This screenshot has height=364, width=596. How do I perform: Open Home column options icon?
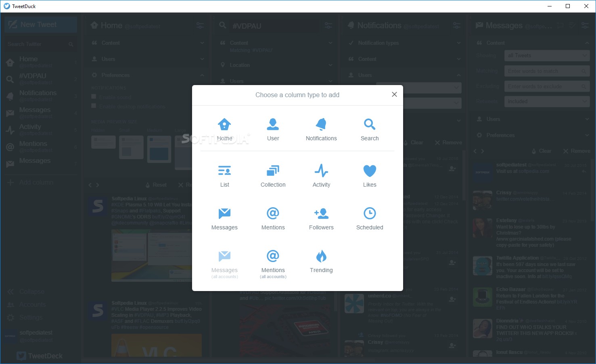(x=200, y=25)
